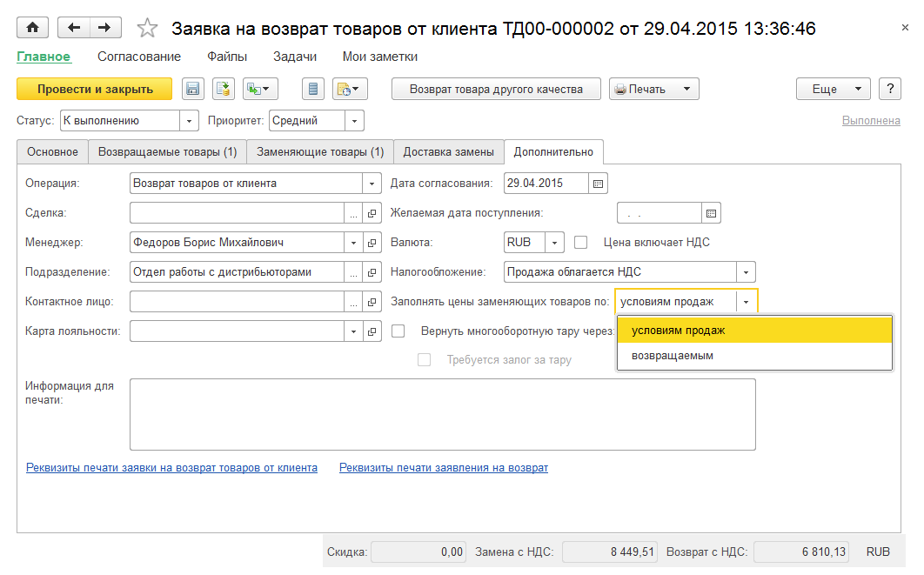Image resolution: width=924 pixels, height=575 pixels.
Task: Open the Согласование section
Action: pyautogui.click(x=139, y=57)
